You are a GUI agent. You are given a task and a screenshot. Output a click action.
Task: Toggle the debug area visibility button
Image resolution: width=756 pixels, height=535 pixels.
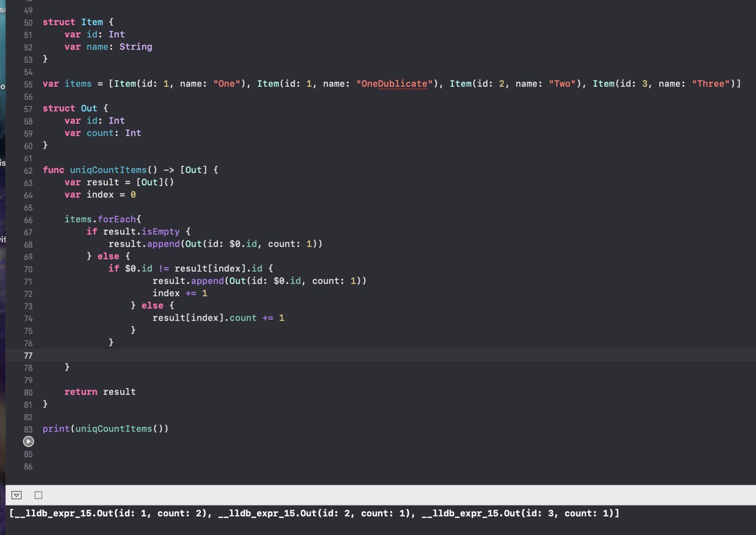coord(17,495)
